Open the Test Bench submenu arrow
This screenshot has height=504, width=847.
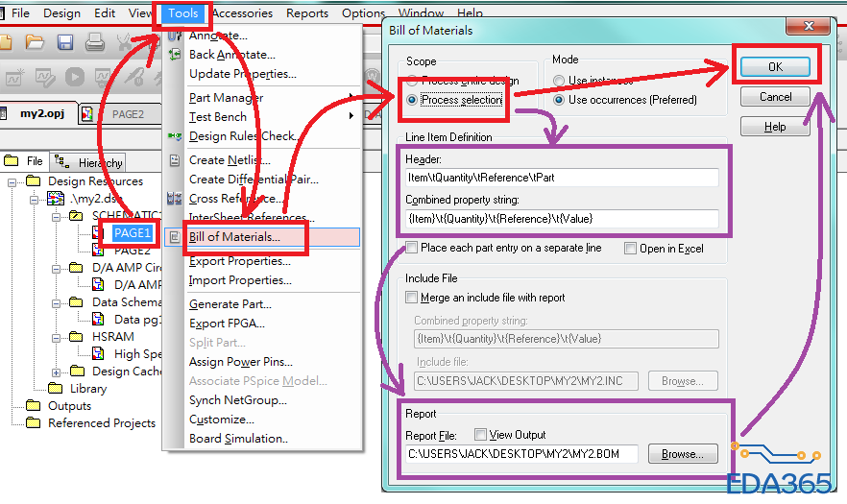tap(351, 116)
